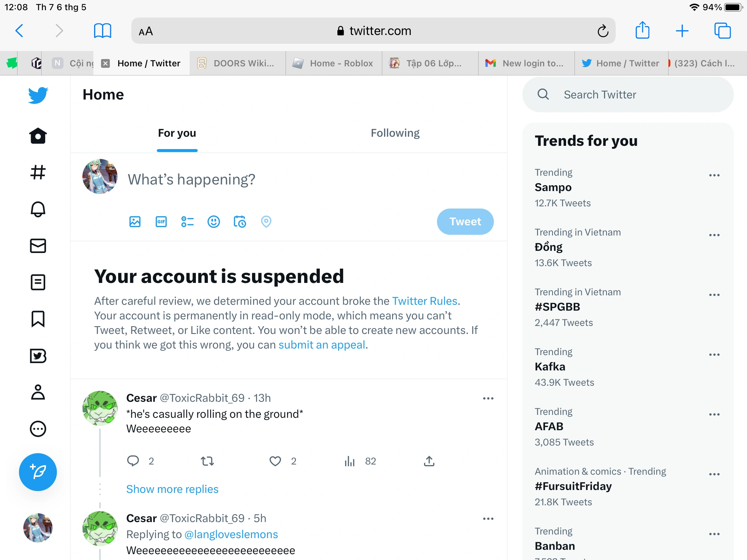
Task: Open more options on Cesar's tweet
Action: (488, 398)
